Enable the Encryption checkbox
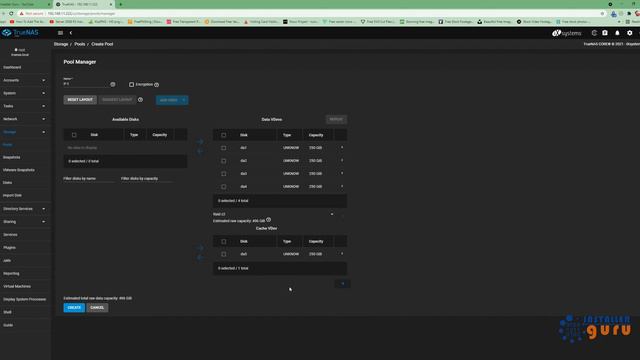Screen dimensions: 640x360 tap(131, 84)
